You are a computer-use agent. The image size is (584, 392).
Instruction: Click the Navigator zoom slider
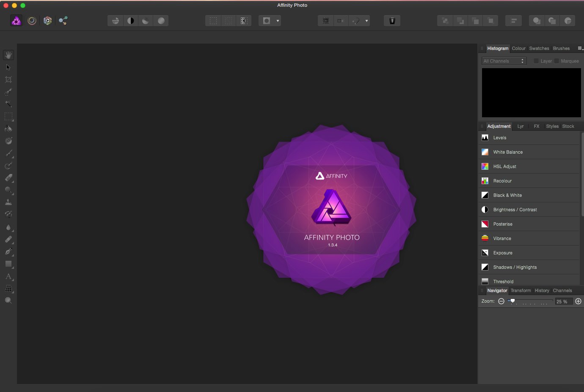click(x=530, y=301)
